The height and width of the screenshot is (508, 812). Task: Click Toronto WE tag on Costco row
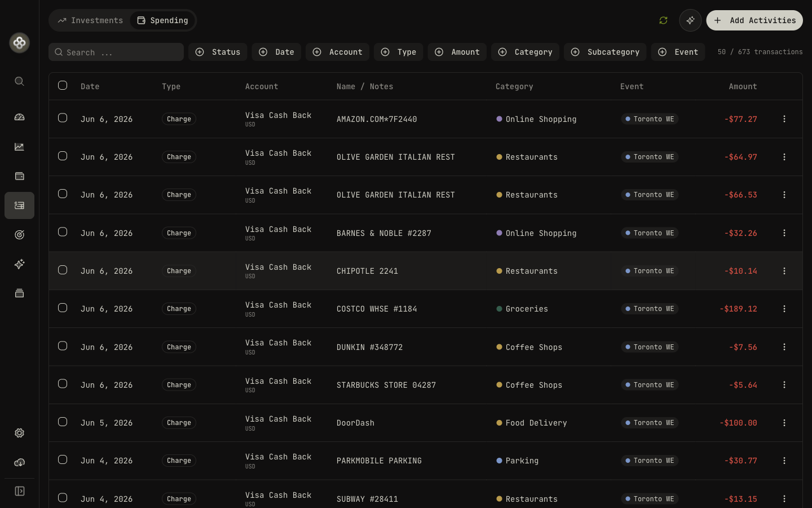(650, 309)
